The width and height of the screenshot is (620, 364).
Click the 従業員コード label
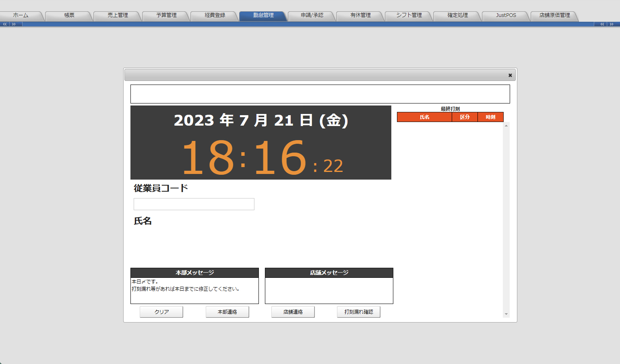tap(161, 188)
